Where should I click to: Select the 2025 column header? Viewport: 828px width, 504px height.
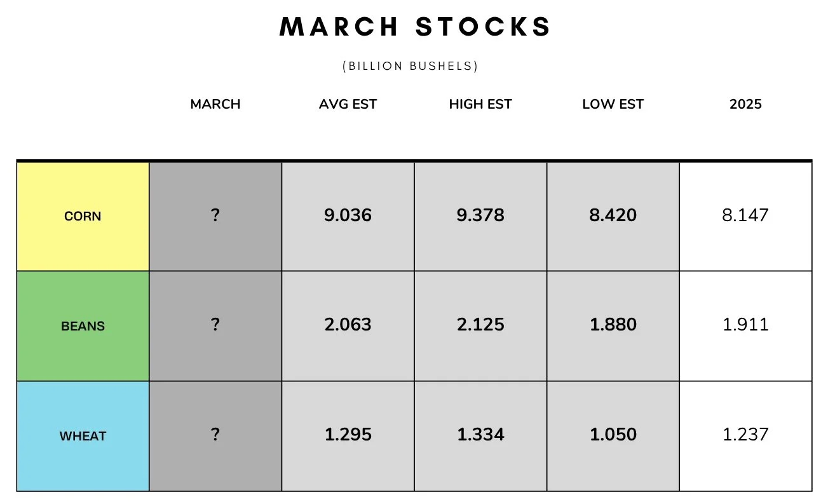point(745,104)
